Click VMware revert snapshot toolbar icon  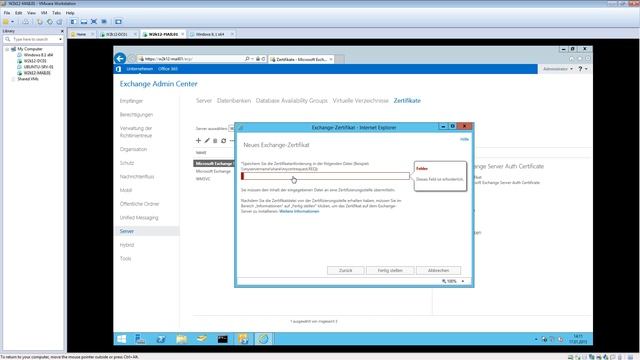click(x=49, y=22)
